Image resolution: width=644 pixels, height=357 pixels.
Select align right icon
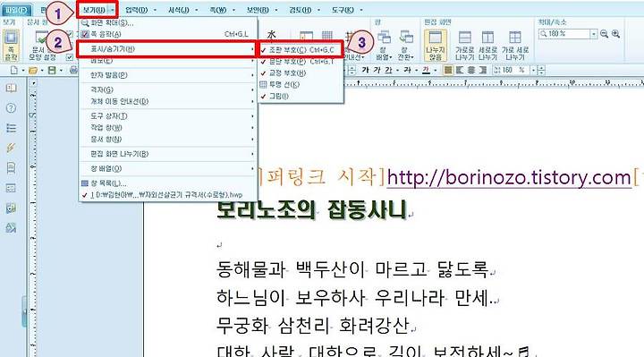click(483, 71)
